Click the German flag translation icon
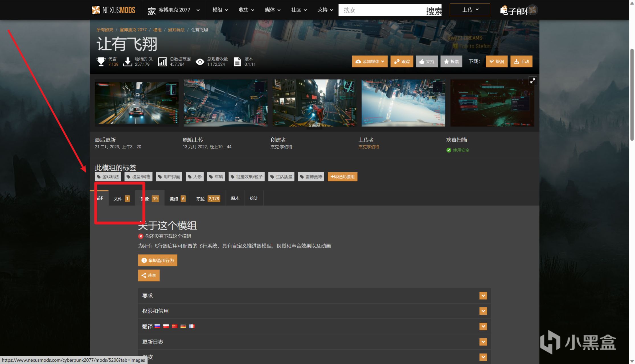The image size is (635, 364). (183, 326)
